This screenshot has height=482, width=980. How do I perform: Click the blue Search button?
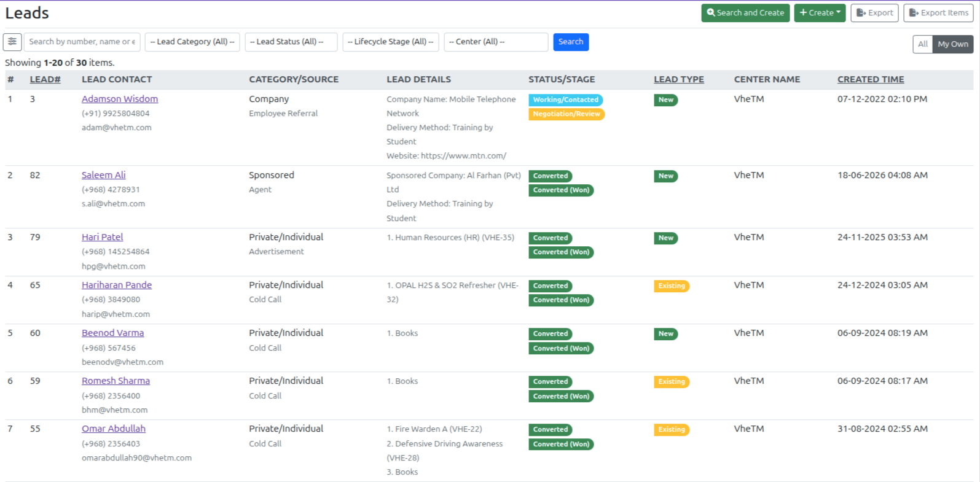pyautogui.click(x=571, y=42)
